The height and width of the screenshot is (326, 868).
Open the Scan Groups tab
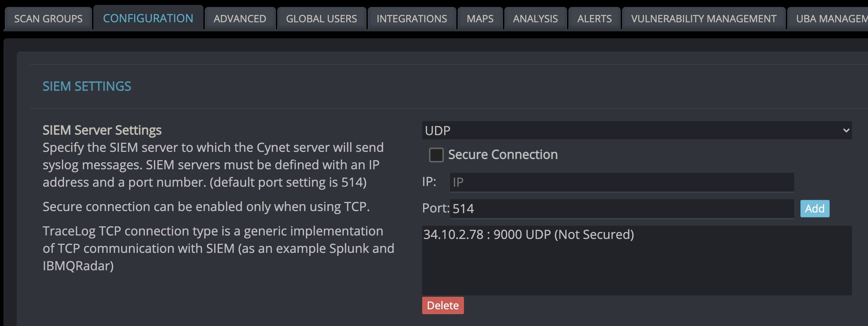48,18
